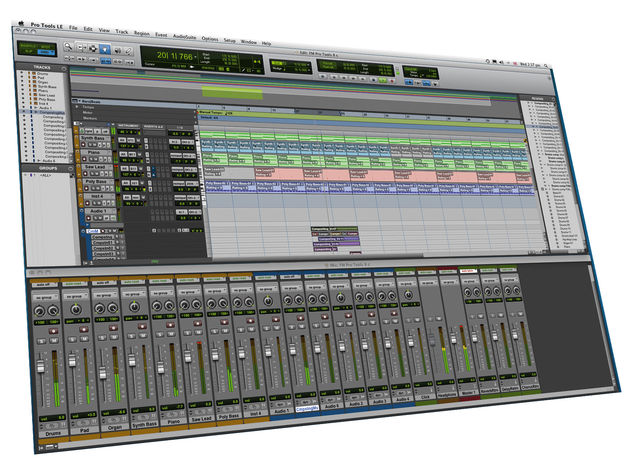Click the Synth Bass channel pan knob
Screen dimensions: 630x472
coord(135,306)
